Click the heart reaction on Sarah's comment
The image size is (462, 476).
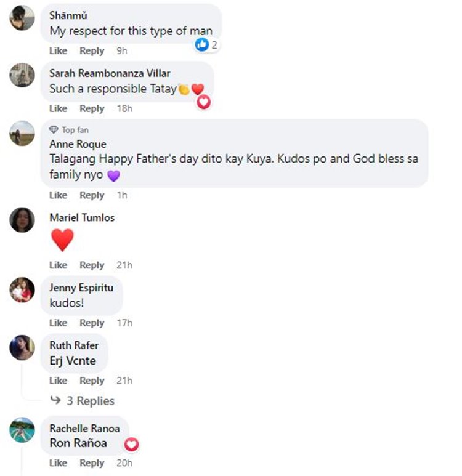pyautogui.click(x=203, y=102)
